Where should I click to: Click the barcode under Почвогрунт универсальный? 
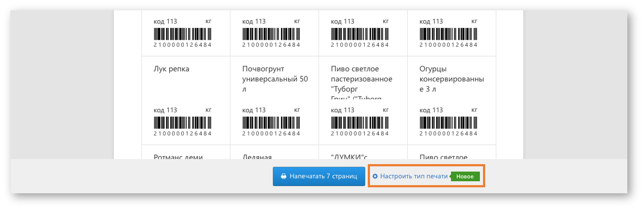click(x=271, y=123)
